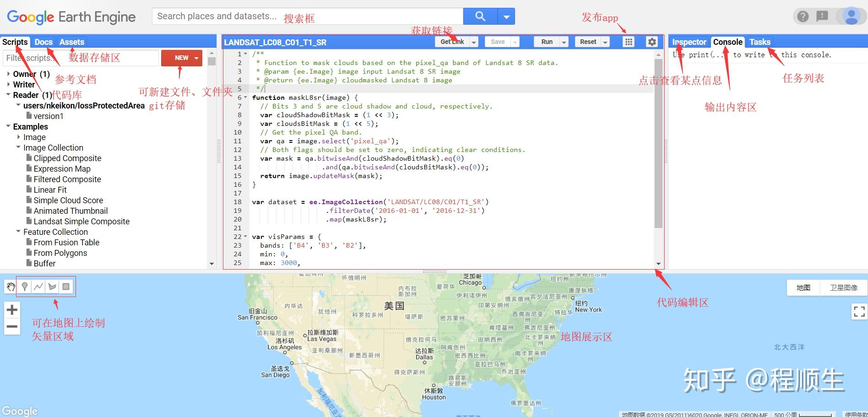The image size is (868, 417).
Task: Enter fullscreen map mode
Action: (860, 311)
